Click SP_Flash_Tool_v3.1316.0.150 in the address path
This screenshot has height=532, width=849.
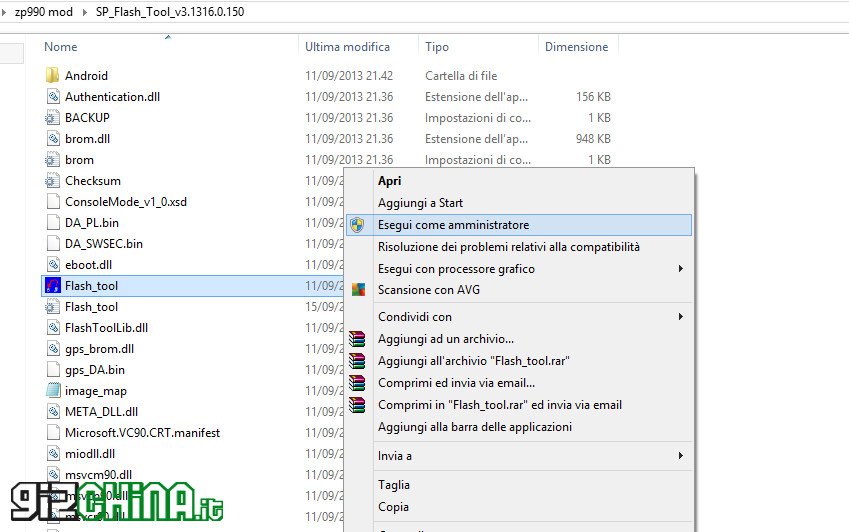[x=170, y=11]
